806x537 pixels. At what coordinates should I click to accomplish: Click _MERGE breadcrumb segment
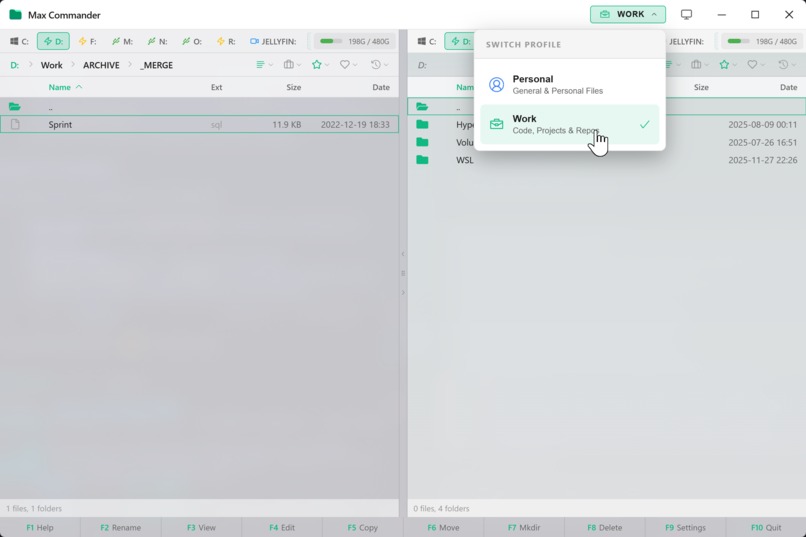(157, 65)
